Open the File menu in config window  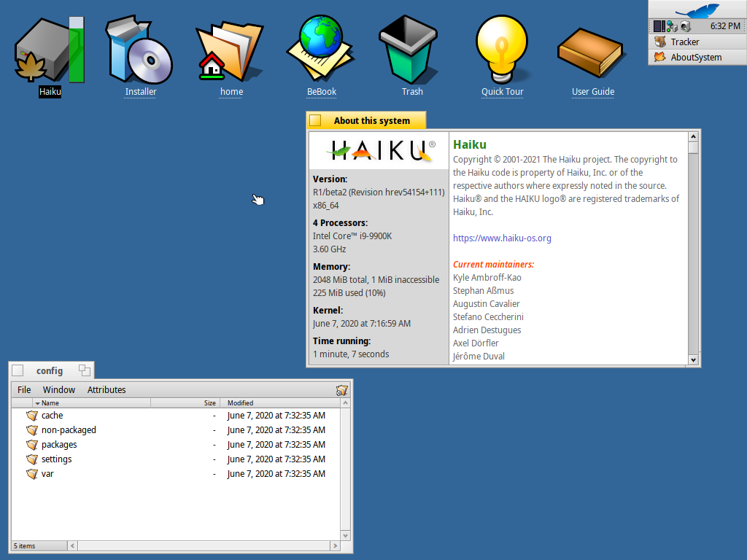[x=24, y=389]
